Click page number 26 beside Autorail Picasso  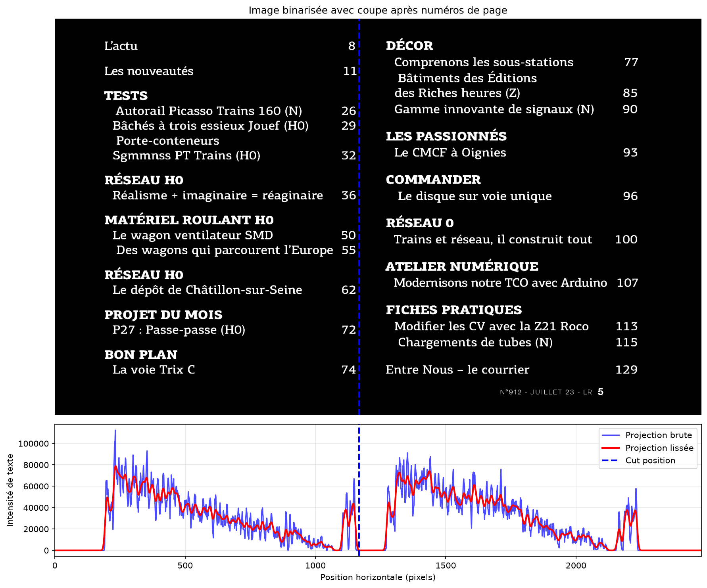349,111
